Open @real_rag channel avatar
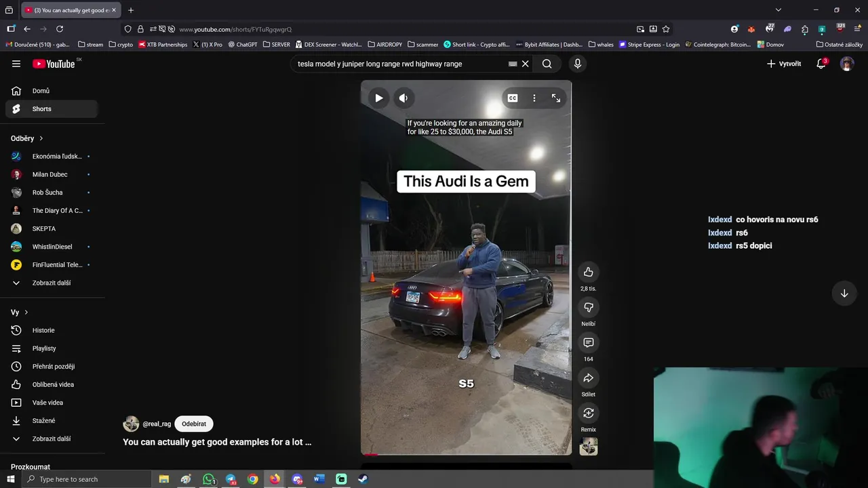Viewport: 868px width, 488px height. click(x=131, y=424)
